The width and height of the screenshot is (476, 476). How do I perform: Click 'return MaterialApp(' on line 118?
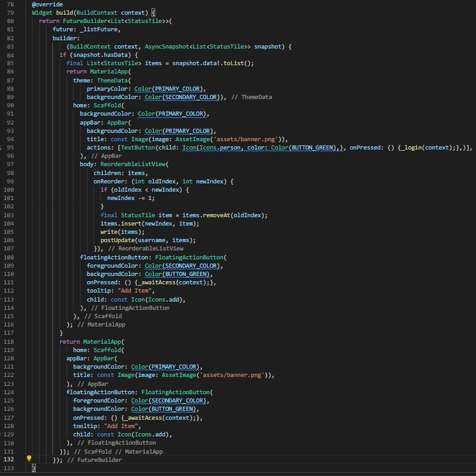(x=91, y=342)
